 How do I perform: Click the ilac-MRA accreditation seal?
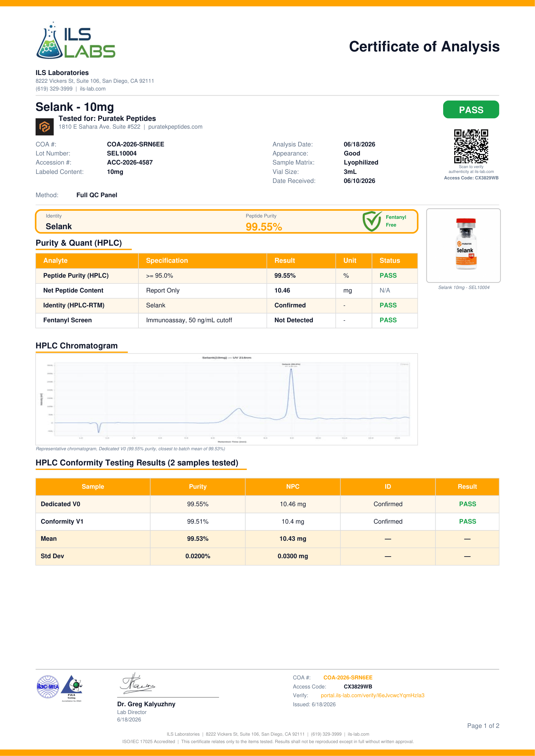pos(48,687)
